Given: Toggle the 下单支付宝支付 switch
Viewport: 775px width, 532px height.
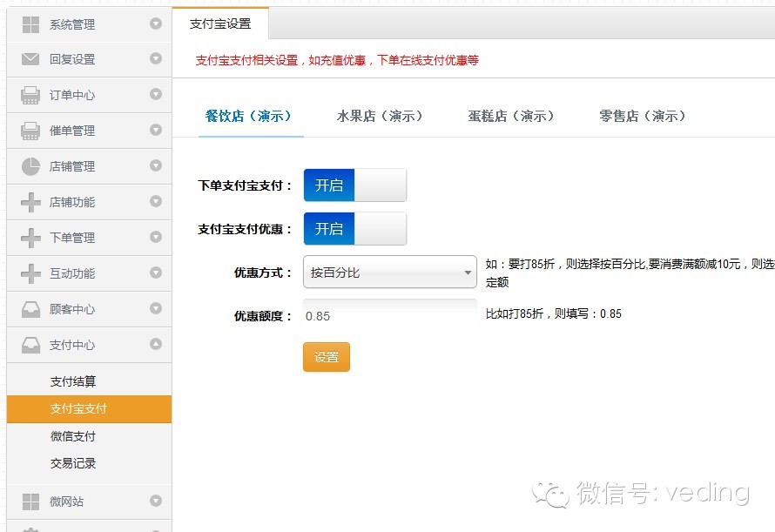Looking at the screenshot, I should [x=355, y=185].
